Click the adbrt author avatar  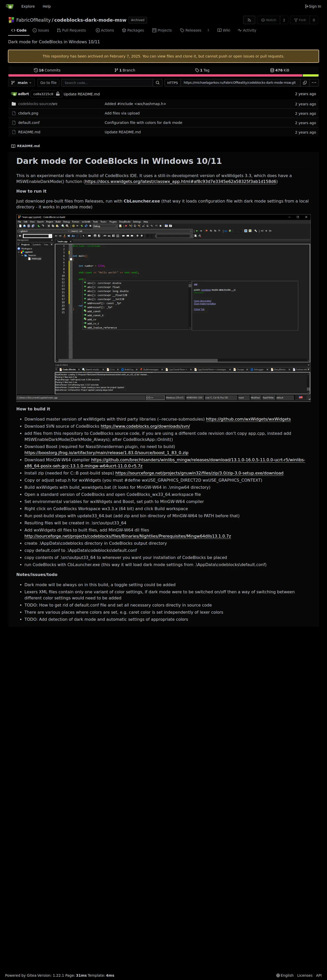[14, 94]
